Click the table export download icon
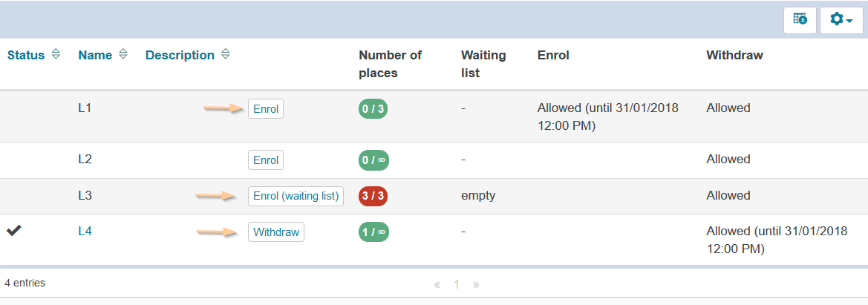The image size is (868, 305). [800, 20]
